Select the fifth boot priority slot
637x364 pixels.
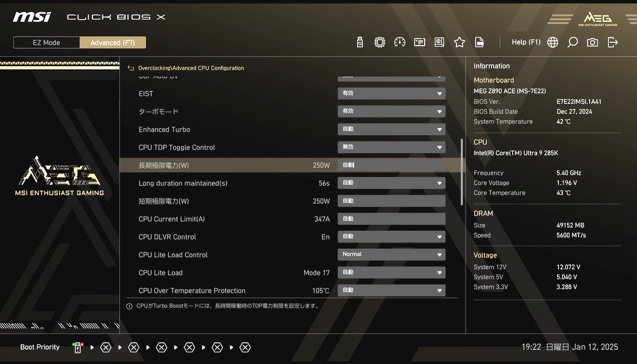coord(190,348)
